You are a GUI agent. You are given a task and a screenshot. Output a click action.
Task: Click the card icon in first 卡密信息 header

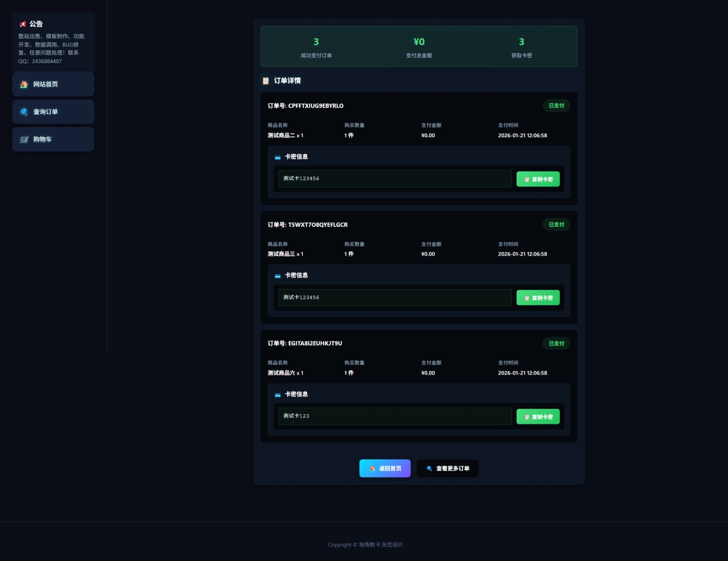(x=278, y=157)
